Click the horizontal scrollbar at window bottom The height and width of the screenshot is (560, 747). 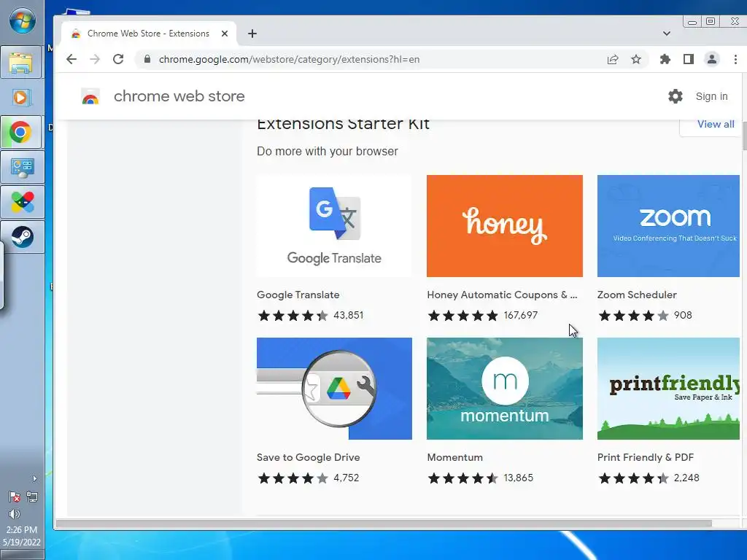(384, 524)
